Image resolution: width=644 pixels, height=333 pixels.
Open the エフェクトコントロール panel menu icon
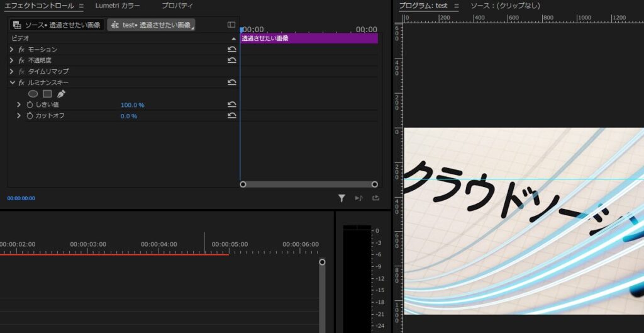point(81,6)
